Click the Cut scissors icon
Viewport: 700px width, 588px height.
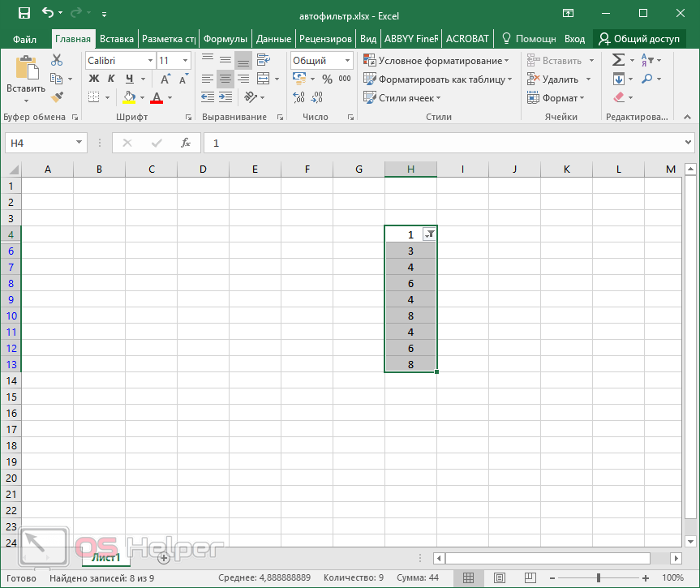coord(56,60)
